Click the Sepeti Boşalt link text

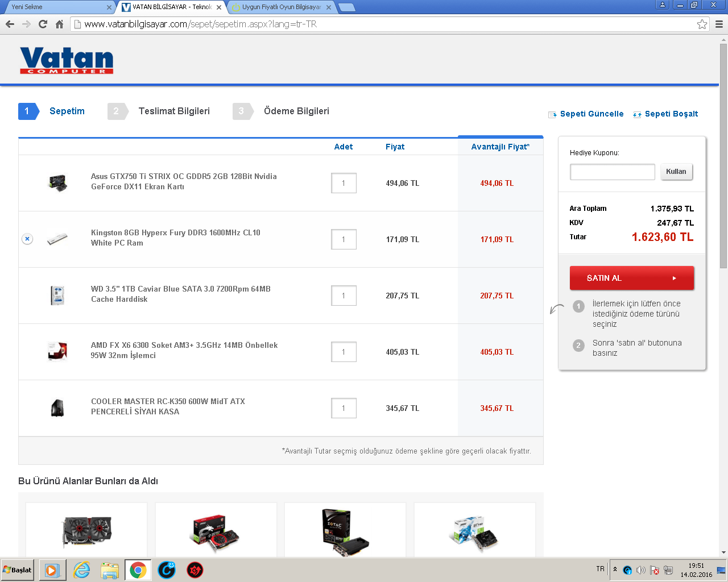click(671, 114)
